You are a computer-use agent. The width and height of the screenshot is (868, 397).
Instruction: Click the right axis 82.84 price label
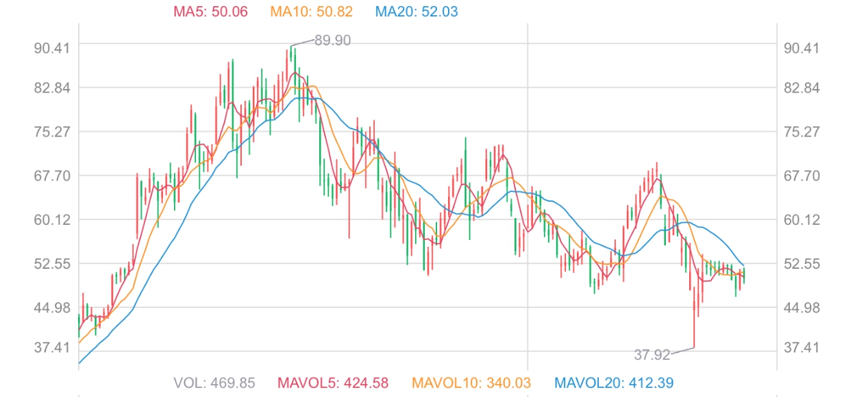801,88
